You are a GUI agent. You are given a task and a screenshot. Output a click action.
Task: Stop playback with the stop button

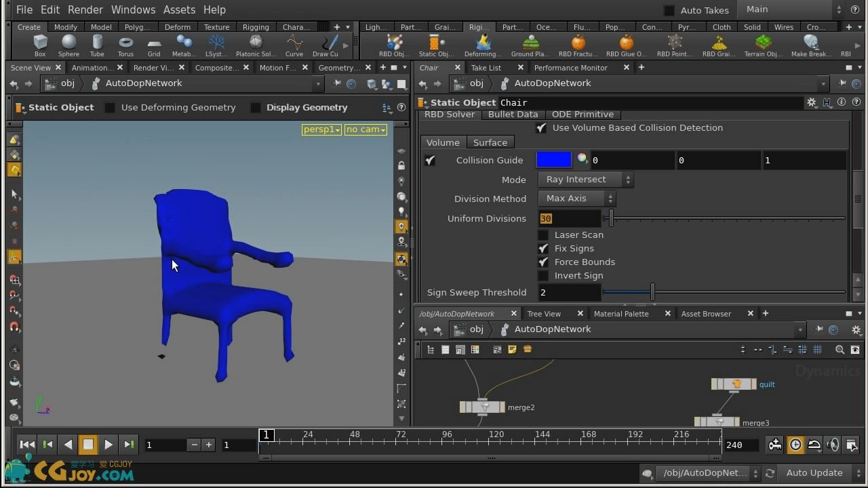point(88,445)
